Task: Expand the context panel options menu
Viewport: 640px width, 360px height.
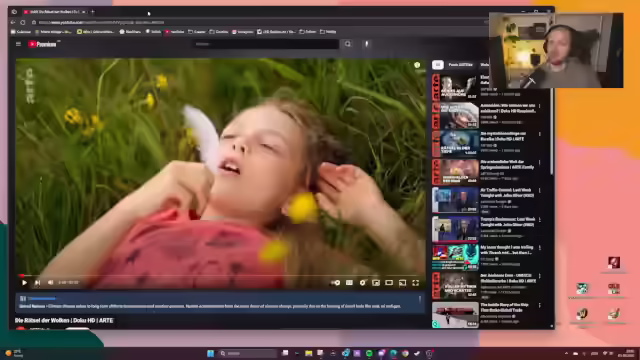Action: (x=420, y=299)
